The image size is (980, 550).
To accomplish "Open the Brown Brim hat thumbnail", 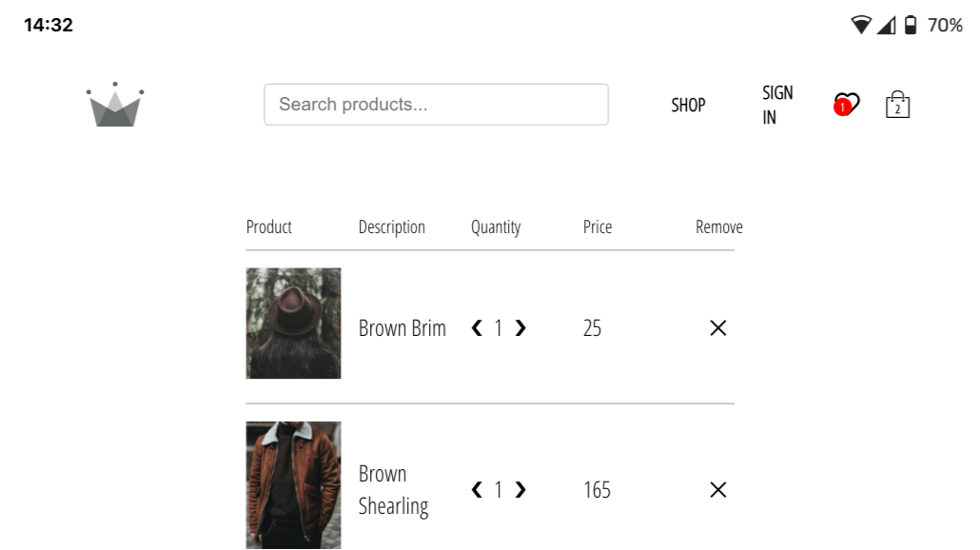I will point(293,324).
